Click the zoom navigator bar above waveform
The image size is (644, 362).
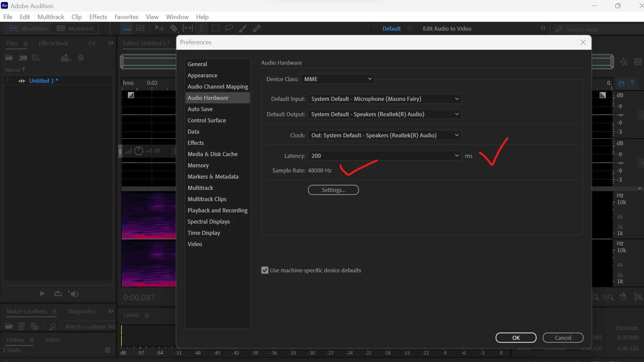[x=149, y=62]
